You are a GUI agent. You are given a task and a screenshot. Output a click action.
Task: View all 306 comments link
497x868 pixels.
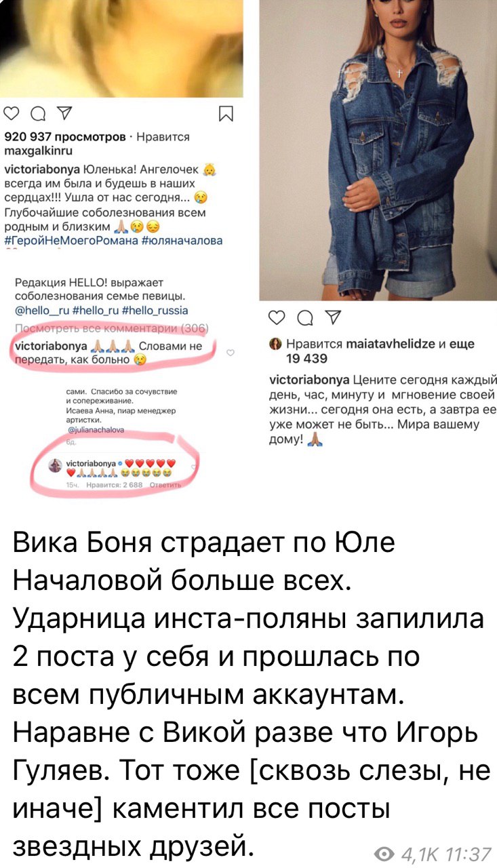tap(111, 329)
